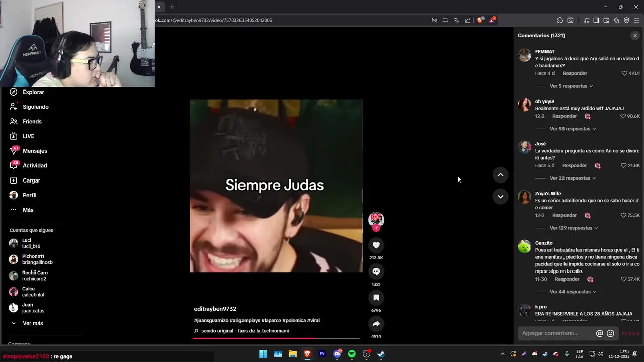Follow the creator with red plus badge
The width and height of the screenshot is (644, 362).
click(376, 228)
